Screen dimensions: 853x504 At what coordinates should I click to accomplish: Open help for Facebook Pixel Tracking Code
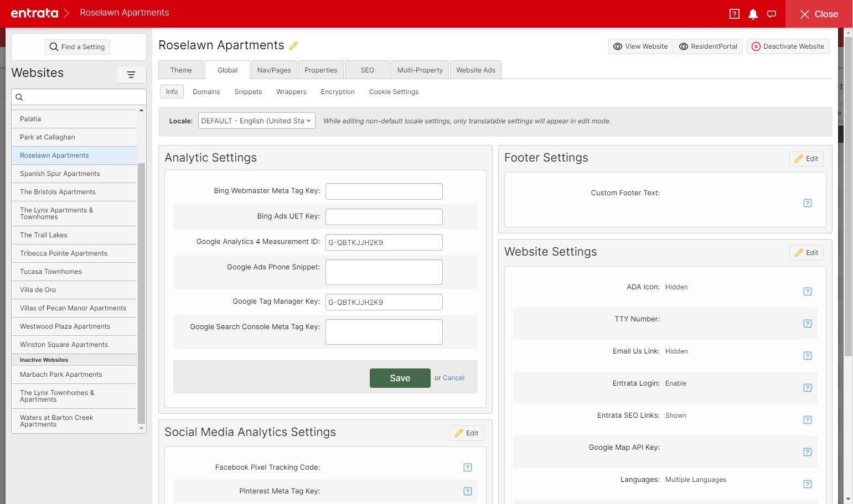pos(468,467)
